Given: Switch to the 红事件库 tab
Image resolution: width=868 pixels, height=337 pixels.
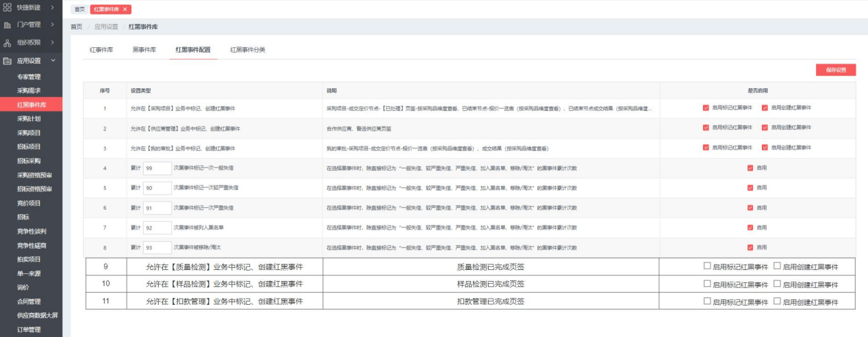Looking at the screenshot, I should coord(101,50).
